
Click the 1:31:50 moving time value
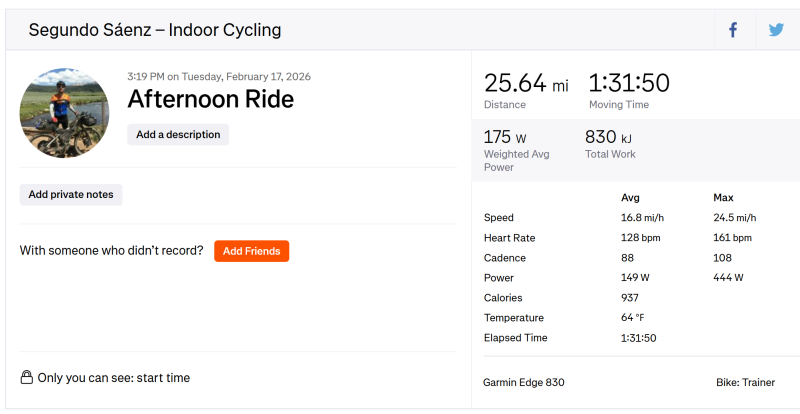click(x=629, y=83)
